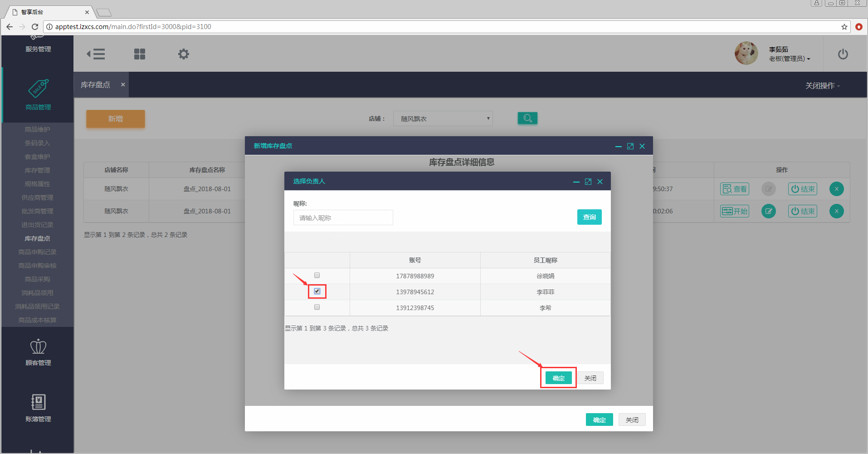Open 顾客管理 sidebar section
Image resolution: width=868 pixels, height=454 pixels.
point(38,353)
